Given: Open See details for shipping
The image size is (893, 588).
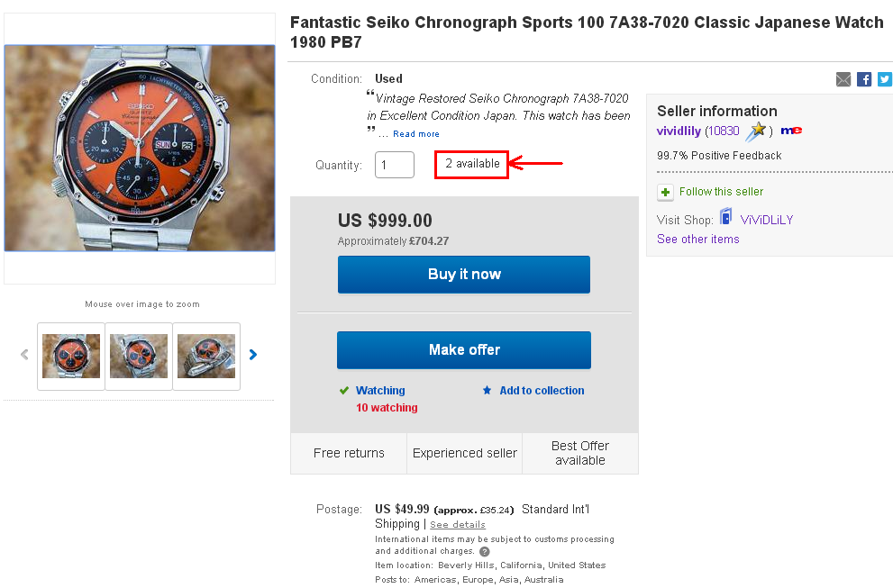Looking at the screenshot, I should (457, 524).
